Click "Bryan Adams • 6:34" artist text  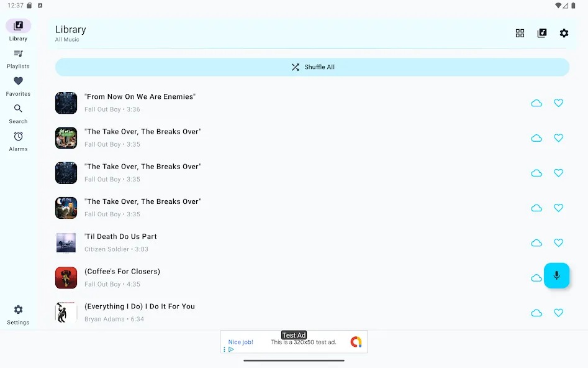[114, 319]
